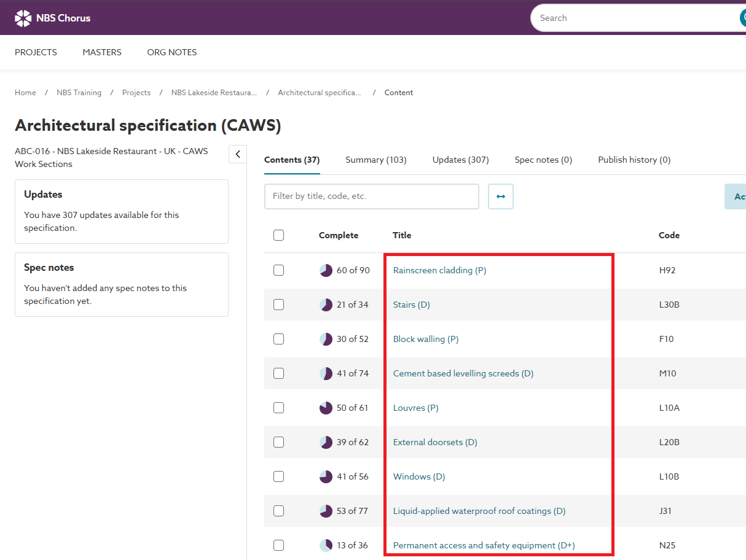Go to the NBS Lakeside Restaura... breadcrumb
Viewport: 746px width, 560px height.
pyautogui.click(x=214, y=93)
